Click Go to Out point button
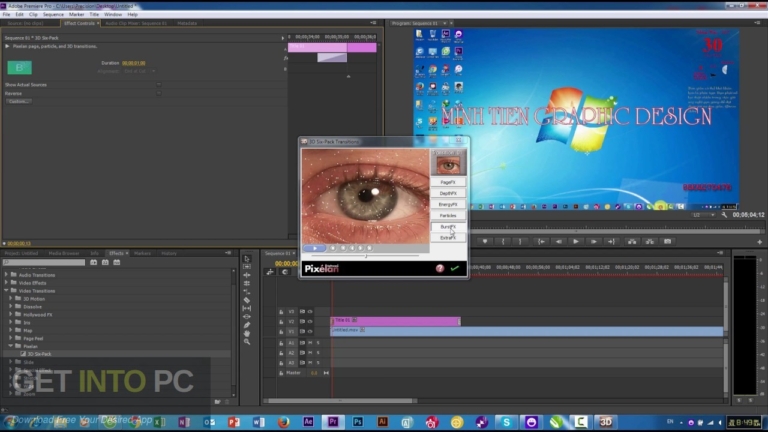This screenshot has width=768, height=432. click(611, 241)
